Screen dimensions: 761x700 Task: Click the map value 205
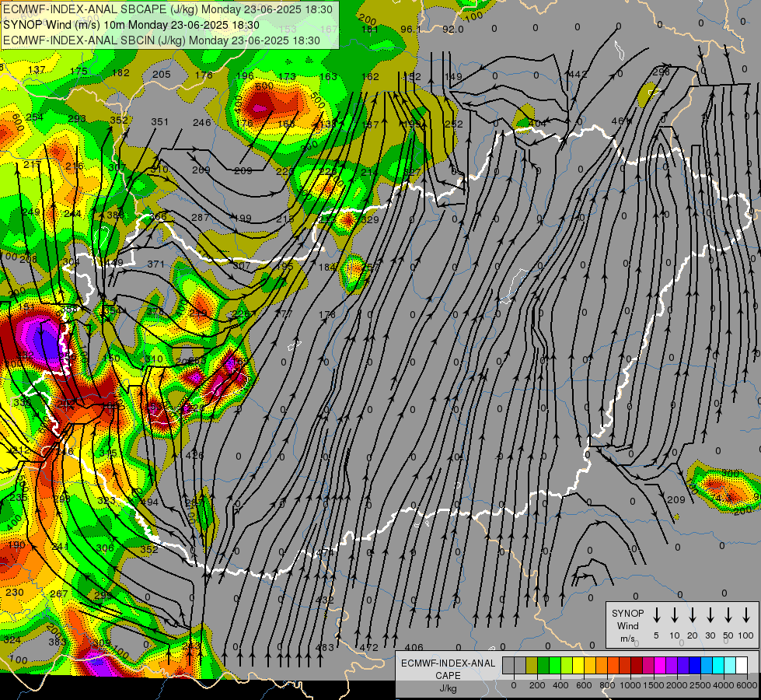coord(162,75)
